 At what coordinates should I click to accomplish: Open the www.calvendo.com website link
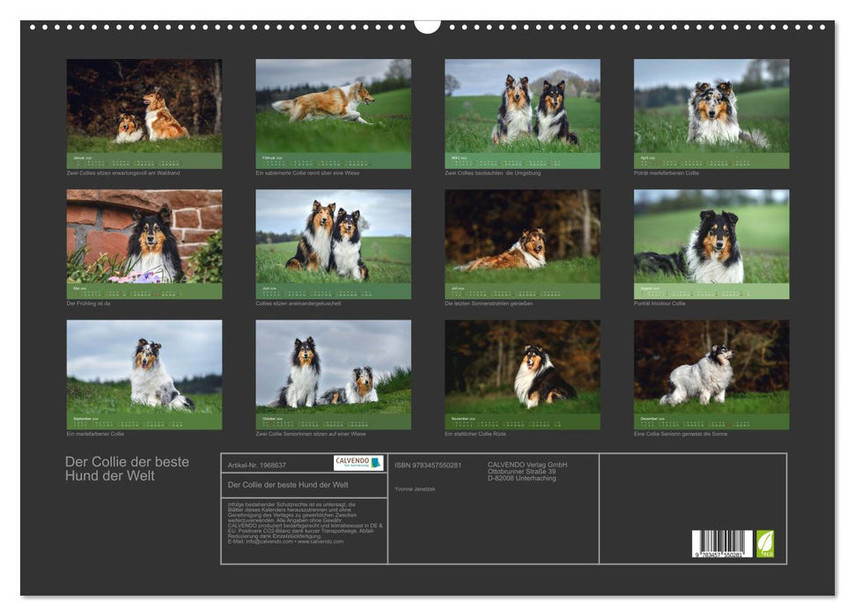[x=321, y=541]
